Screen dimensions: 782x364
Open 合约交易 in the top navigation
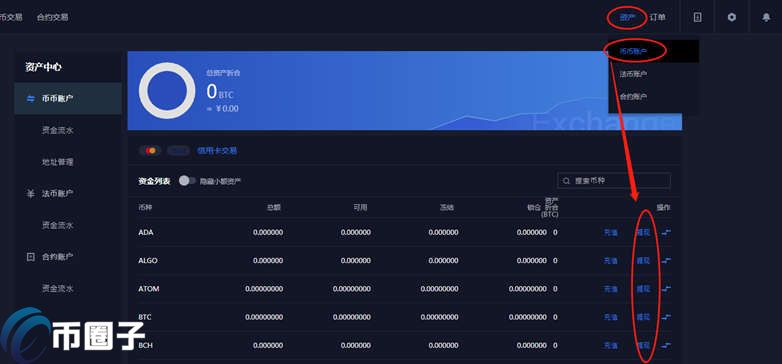[x=52, y=17]
